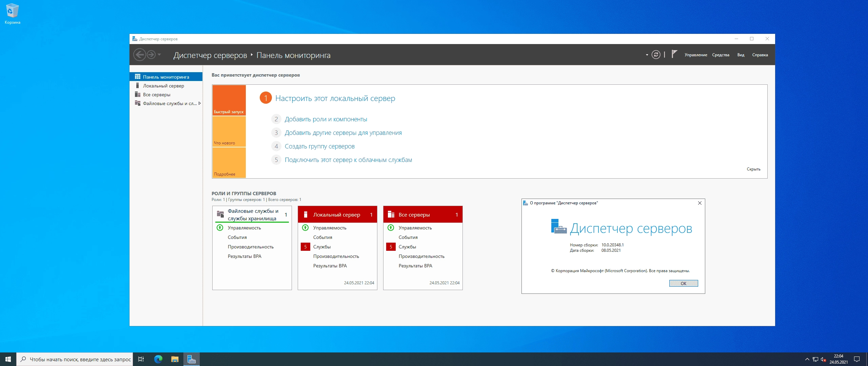Open the Управление menu
This screenshot has width=868, height=366.
click(696, 55)
